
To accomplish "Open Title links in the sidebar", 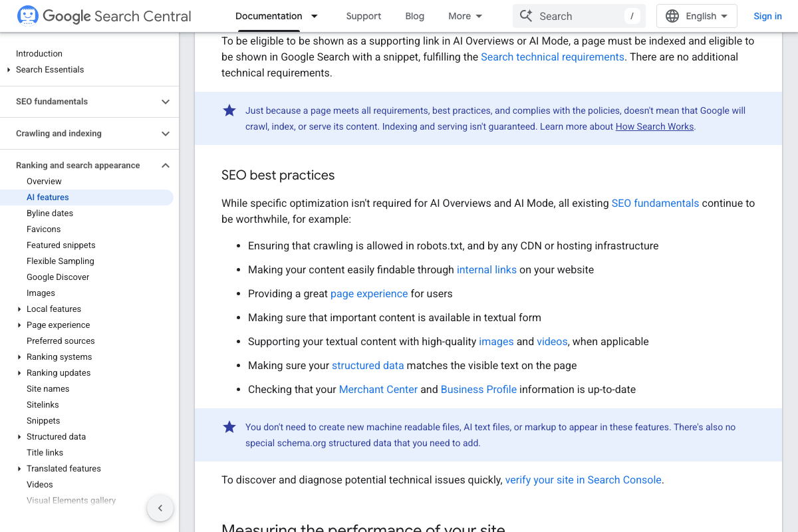I will click(x=45, y=453).
